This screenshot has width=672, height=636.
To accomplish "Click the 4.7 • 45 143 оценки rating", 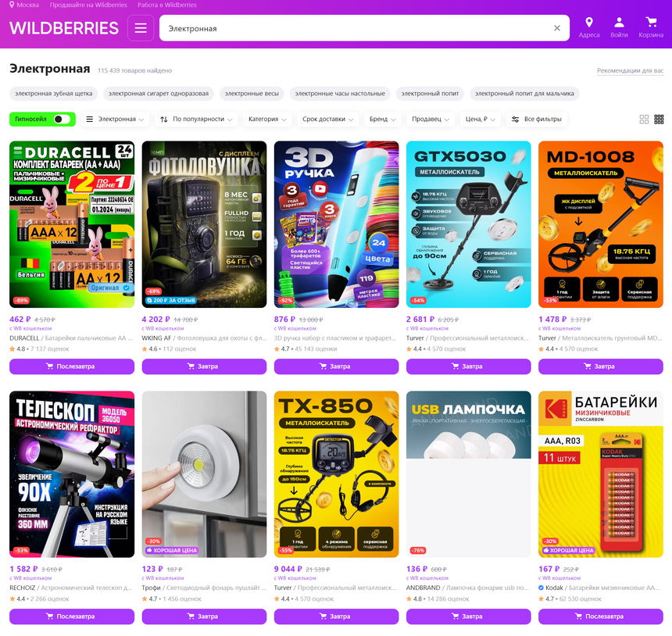I will (x=306, y=348).
